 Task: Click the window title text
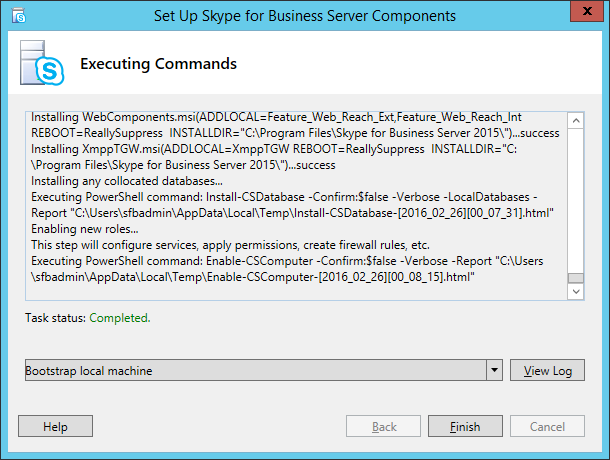[x=305, y=16]
